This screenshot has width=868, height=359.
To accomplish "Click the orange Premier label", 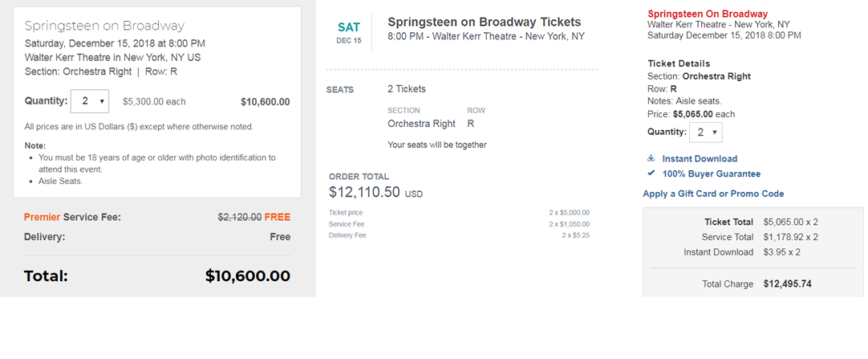I will (x=42, y=217).
